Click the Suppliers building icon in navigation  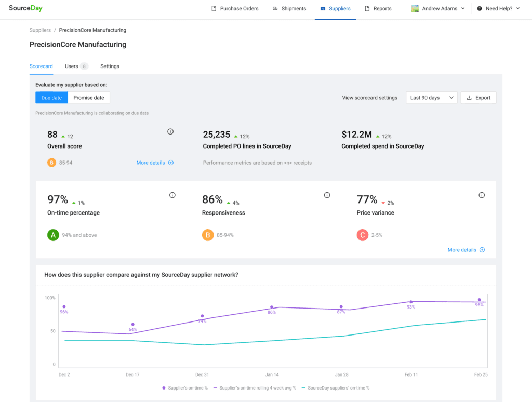coord(322,9)
